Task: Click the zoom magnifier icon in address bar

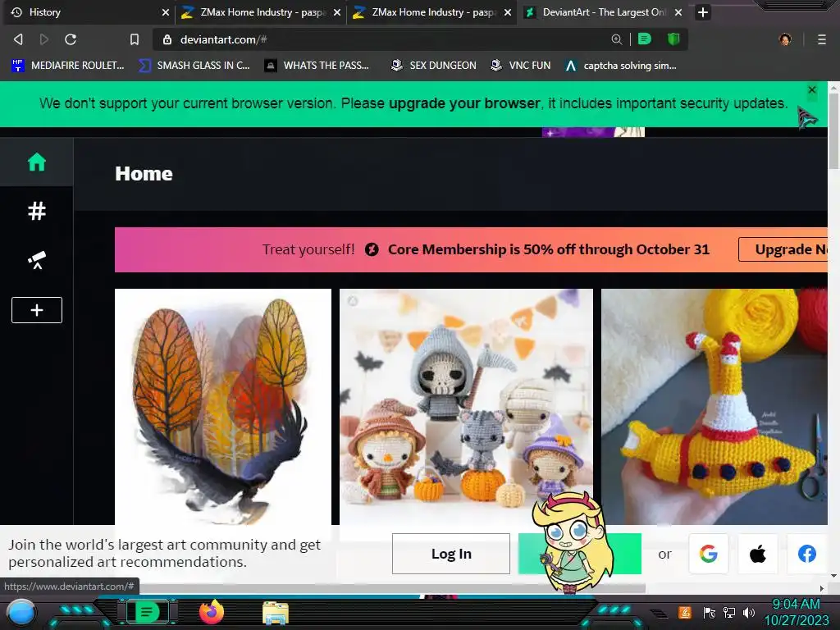Action: pos(617,39)
